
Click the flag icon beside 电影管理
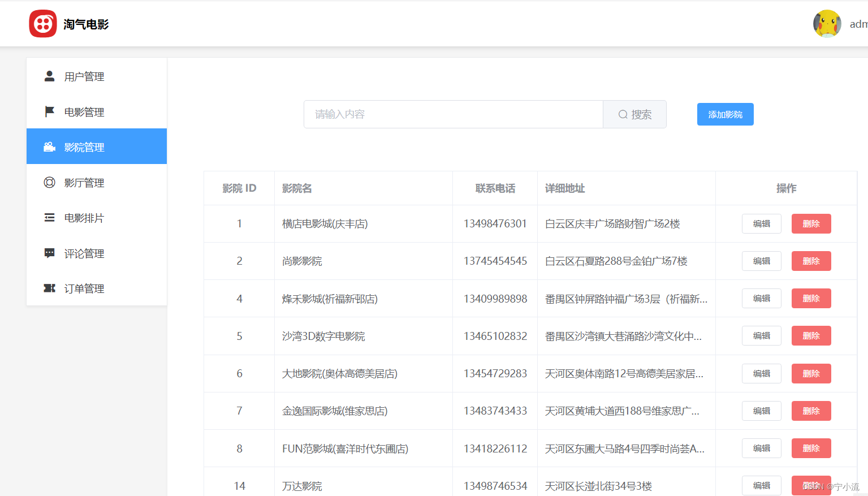(x=50, y=111)
